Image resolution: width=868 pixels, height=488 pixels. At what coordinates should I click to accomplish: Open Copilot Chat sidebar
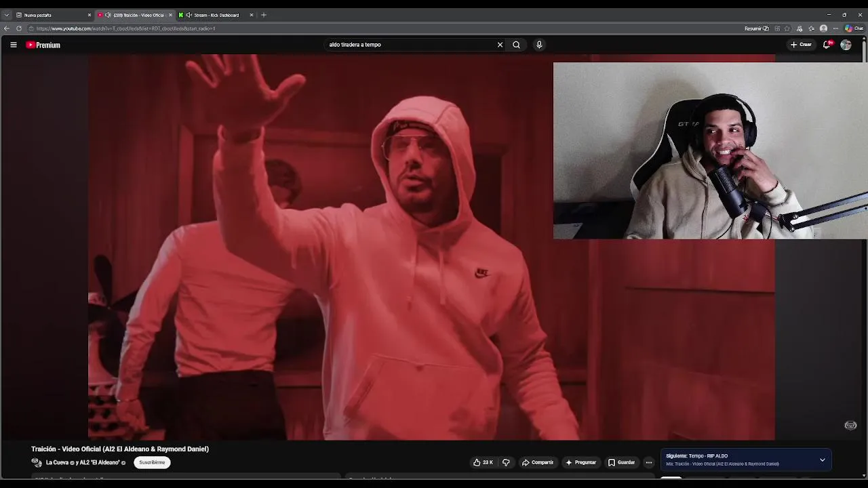coord(853,28)
